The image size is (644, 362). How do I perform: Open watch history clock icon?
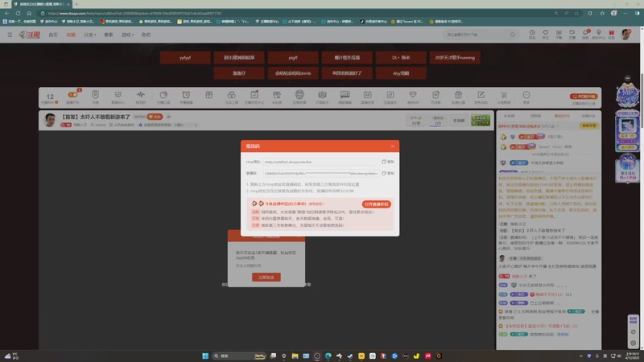(532, 34)
